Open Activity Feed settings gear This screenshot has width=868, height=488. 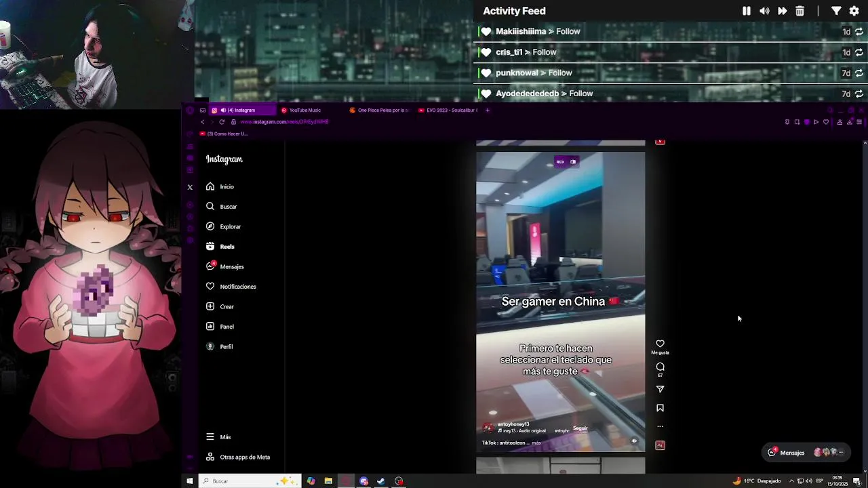point(854,11)
